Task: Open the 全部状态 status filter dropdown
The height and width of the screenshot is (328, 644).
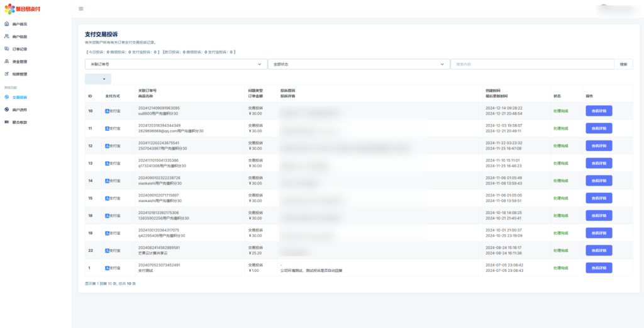Action: click(x=358, y=64)
